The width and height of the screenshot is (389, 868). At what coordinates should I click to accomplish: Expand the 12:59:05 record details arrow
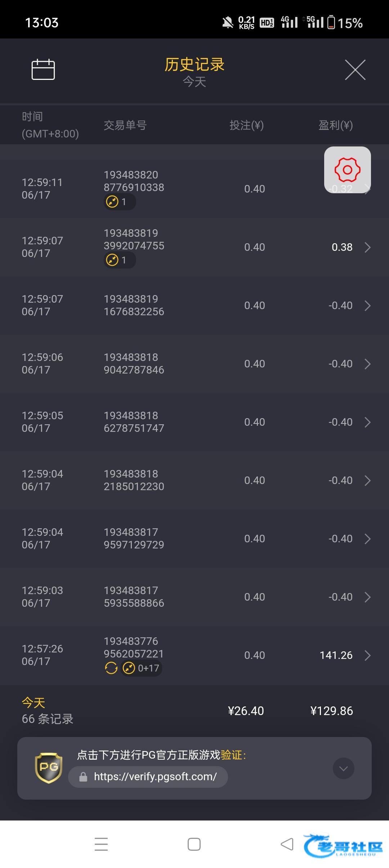coord(367,422)
